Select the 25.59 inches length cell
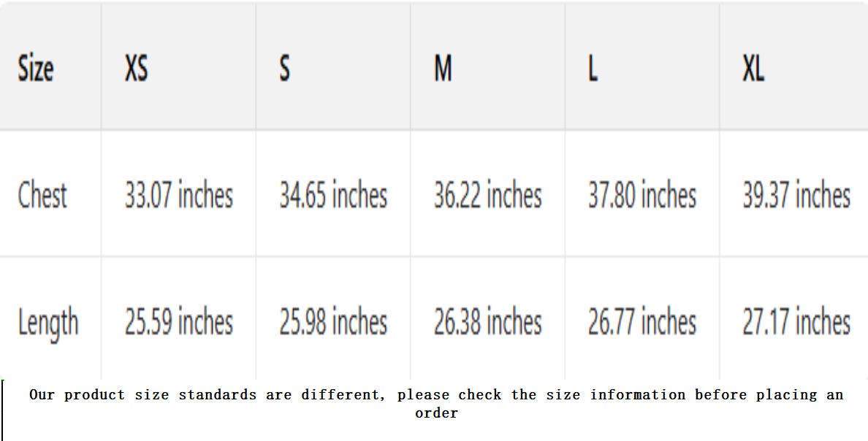This screenshot has width=868, height=441. click(179, 323)
